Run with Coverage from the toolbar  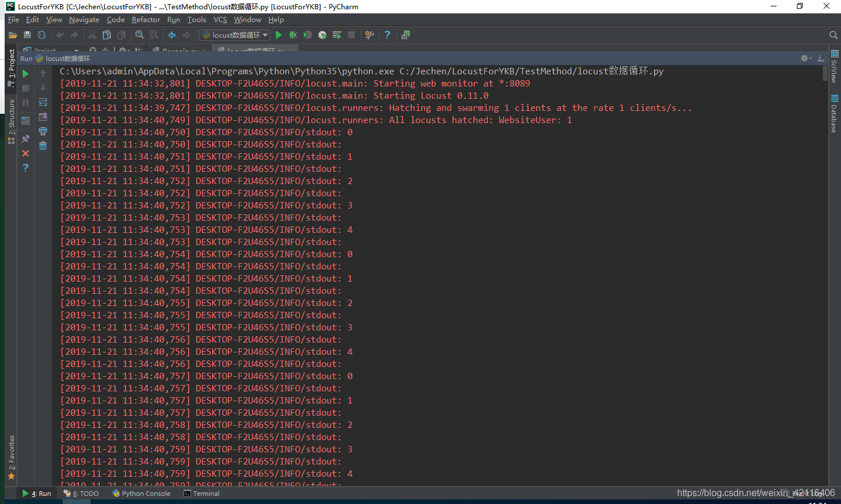308,35
